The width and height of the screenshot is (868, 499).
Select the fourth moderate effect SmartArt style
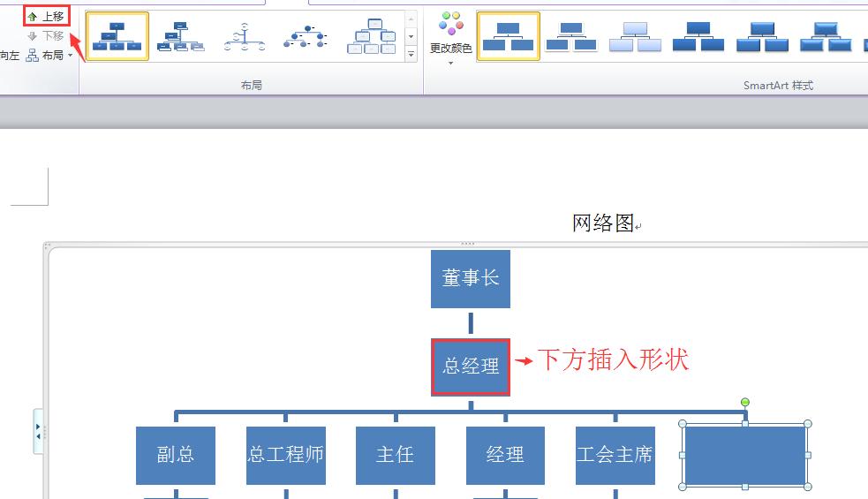point(698,36)
